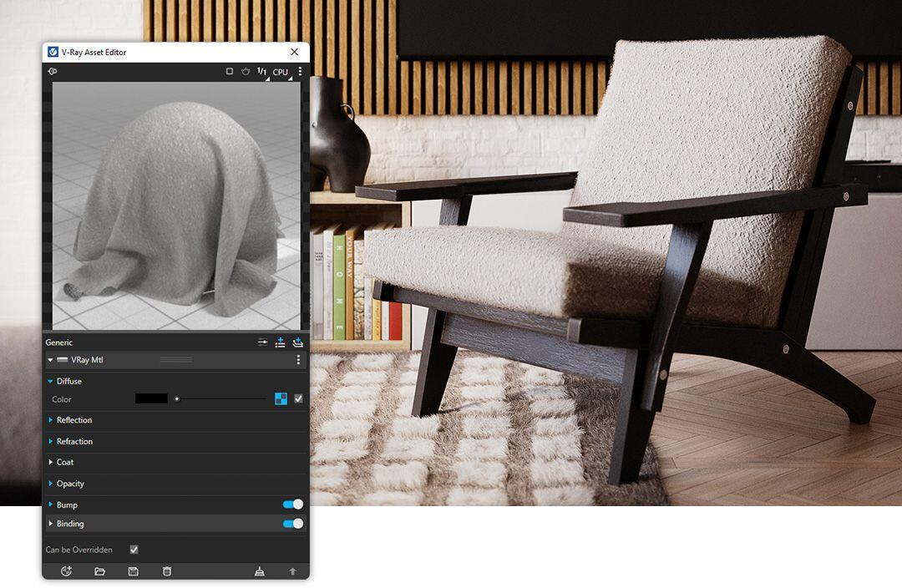The width and height of the screenshot is (902, 588).
Task: Click the add new material icon
Action: tap(67, 571)
